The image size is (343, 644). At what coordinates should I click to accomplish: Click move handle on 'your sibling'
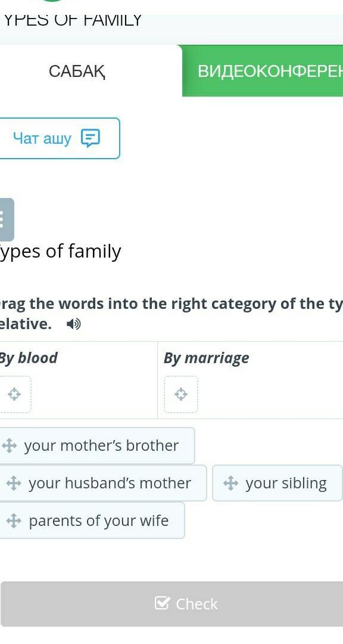pyautogui.click(x=230, y=484)
